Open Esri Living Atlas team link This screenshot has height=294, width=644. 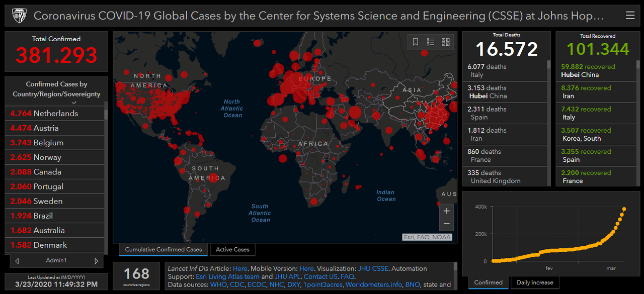point(227,276)
